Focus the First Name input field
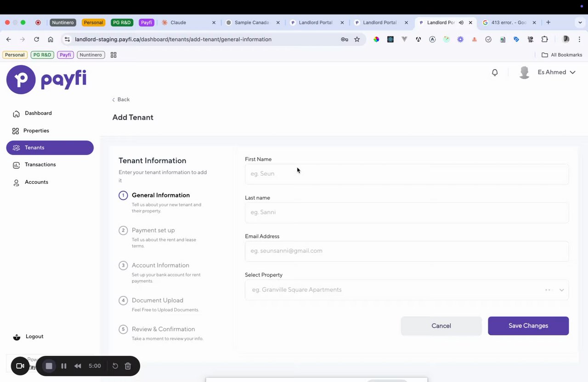Screen dimensions: 588x382 (x=407, y=174)
